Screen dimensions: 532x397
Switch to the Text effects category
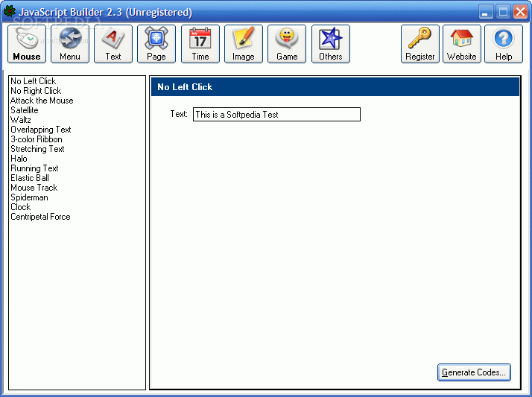point(113,44)
